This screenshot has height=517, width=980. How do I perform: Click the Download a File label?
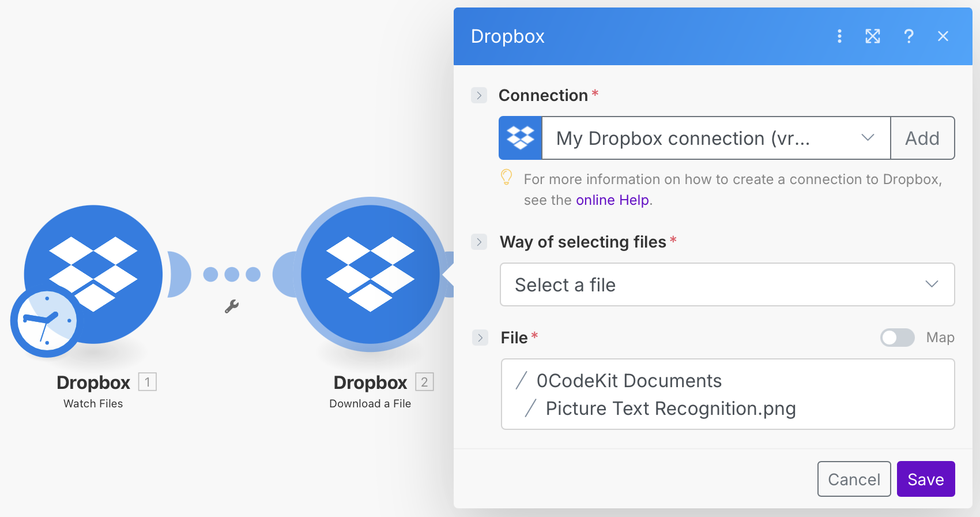click(370, 403)
